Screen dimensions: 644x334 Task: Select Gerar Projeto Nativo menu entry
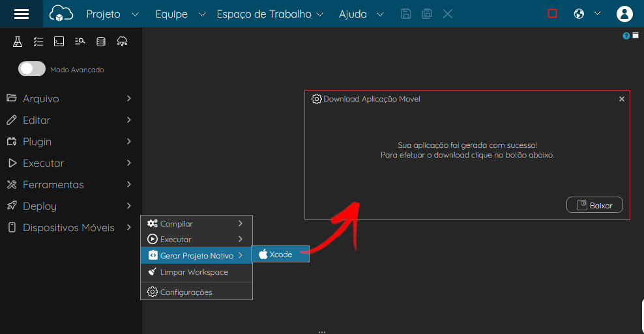(196, 255)
